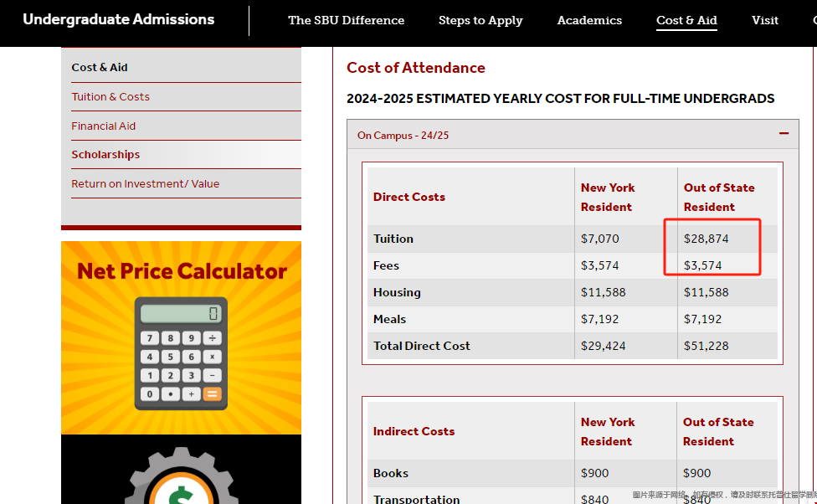Click the Tuition row label
The height and width of the screenshot is (504, 817).
393,239
